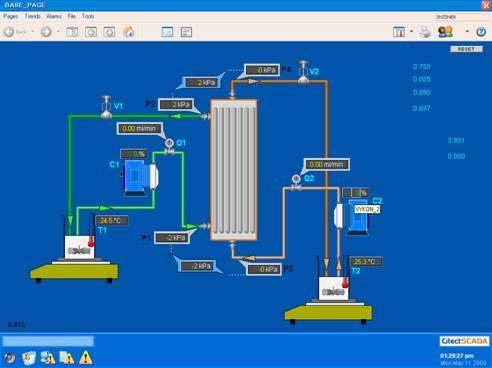Open the Trends menu
Viewport: 492px width, 368px height.
point(32,16)
